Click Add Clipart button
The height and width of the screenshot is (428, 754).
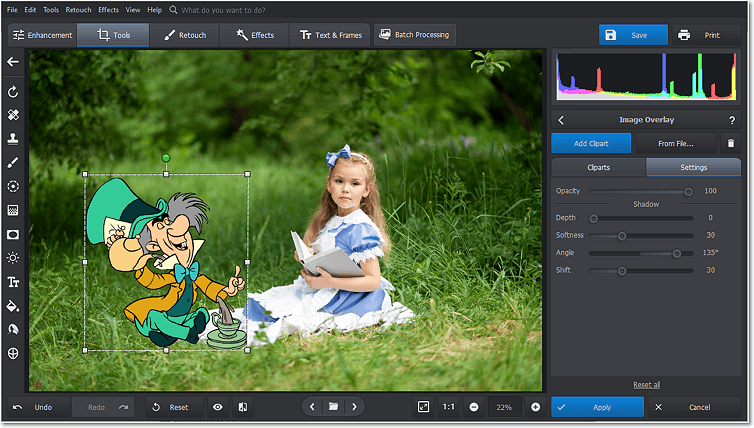click(591, 143)
